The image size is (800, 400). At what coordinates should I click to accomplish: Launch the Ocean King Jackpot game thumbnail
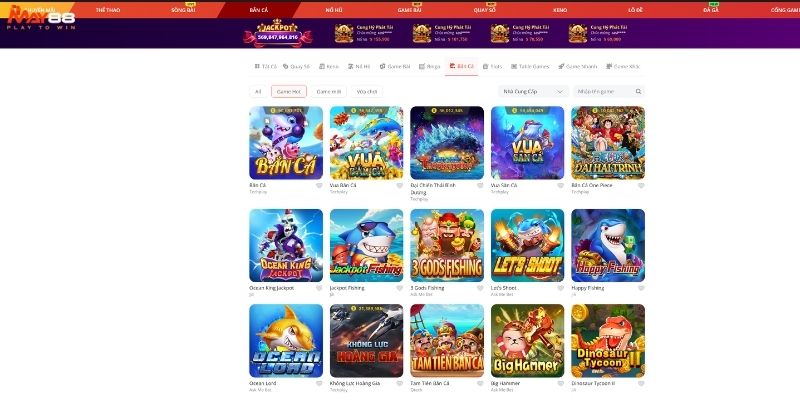[286, 245]
